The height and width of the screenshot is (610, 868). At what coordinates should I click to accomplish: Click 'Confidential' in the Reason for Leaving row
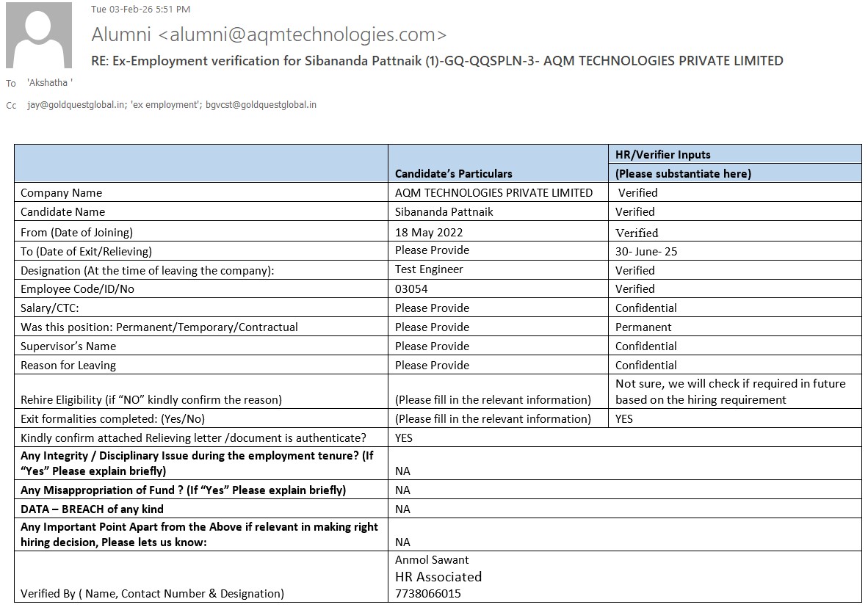[646, 366]
